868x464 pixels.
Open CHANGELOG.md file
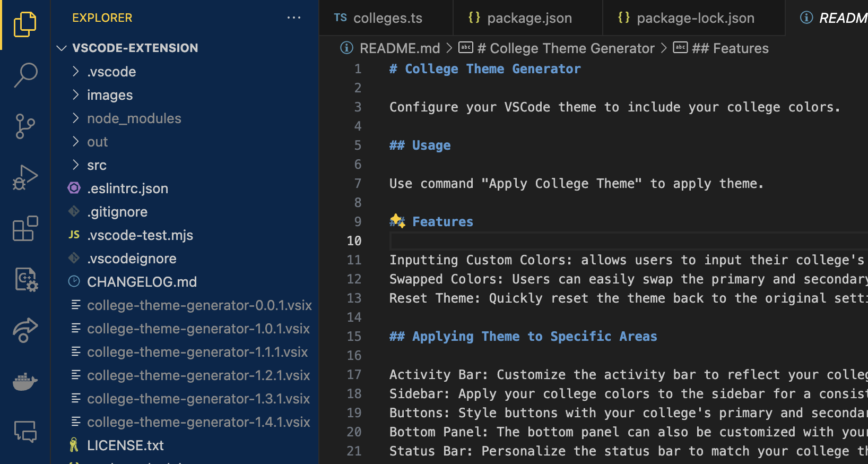click(x=142, y=282)
